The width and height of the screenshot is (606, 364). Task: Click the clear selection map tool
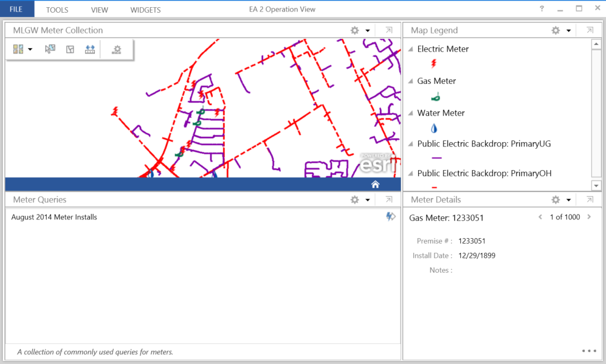[70, 49]
